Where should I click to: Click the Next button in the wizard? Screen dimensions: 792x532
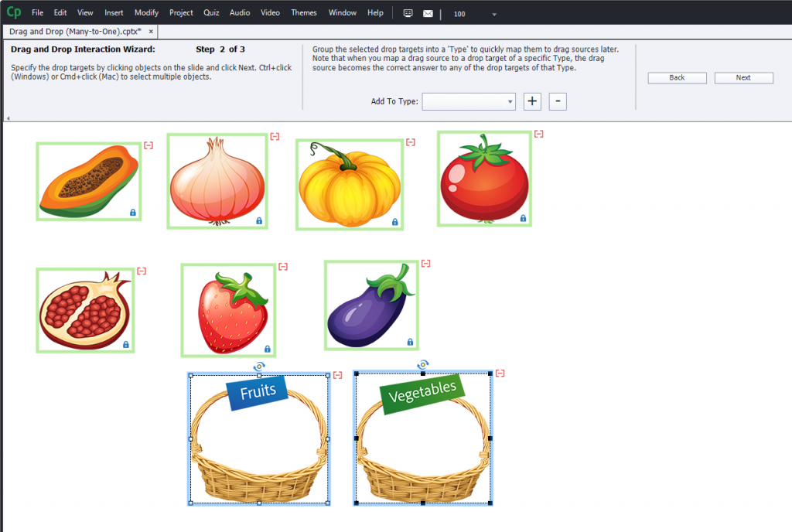[743, 77]
